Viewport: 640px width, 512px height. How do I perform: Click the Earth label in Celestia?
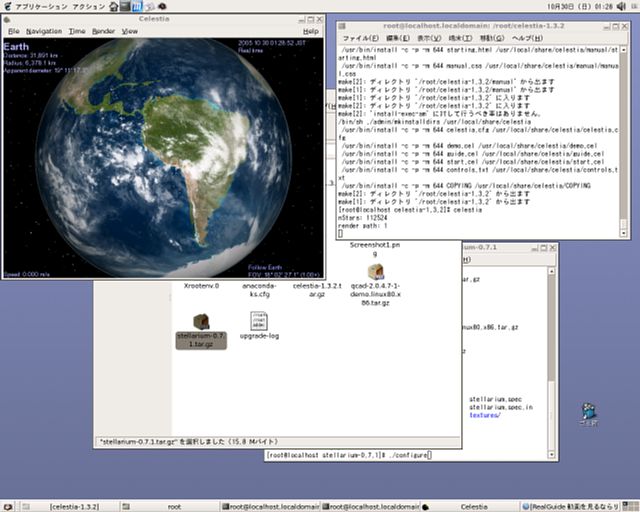[16, 47]
